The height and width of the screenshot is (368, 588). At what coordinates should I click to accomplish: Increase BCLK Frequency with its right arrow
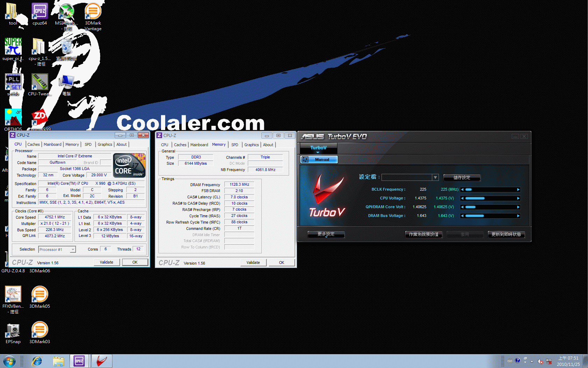(518, 190)
